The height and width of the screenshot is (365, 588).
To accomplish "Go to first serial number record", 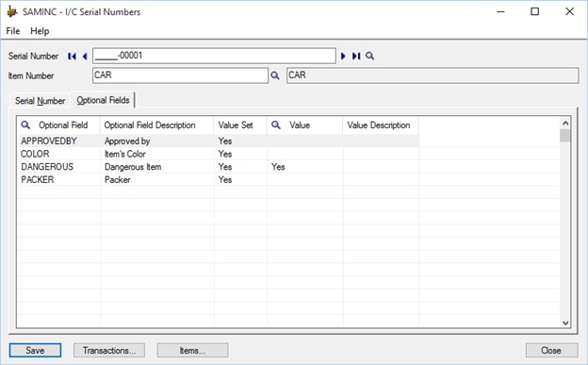I will (72, 57).
